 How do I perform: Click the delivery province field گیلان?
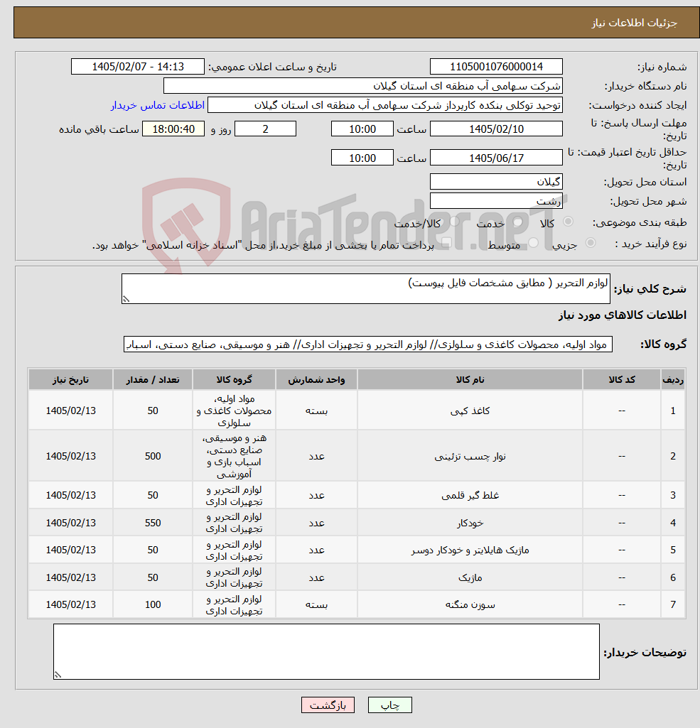pyautogui.click(x=496, y=182)
